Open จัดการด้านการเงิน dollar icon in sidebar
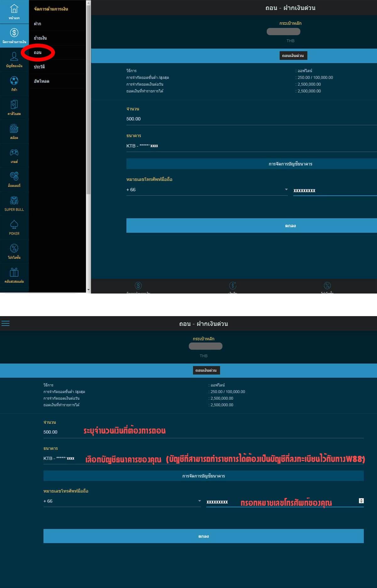Image resolution: width=377 pixels, height=588 pixels. tap(14, 33)
